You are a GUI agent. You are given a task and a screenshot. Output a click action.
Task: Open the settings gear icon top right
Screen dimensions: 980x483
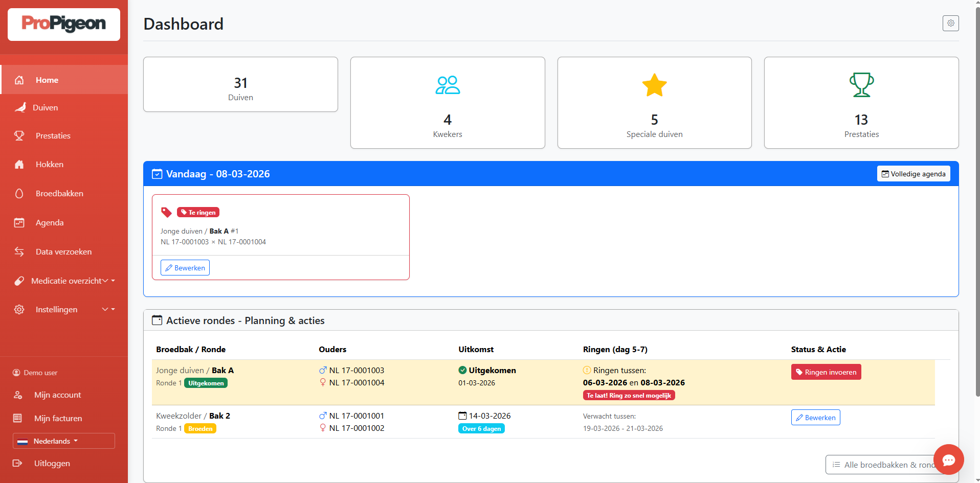[950, 23]
